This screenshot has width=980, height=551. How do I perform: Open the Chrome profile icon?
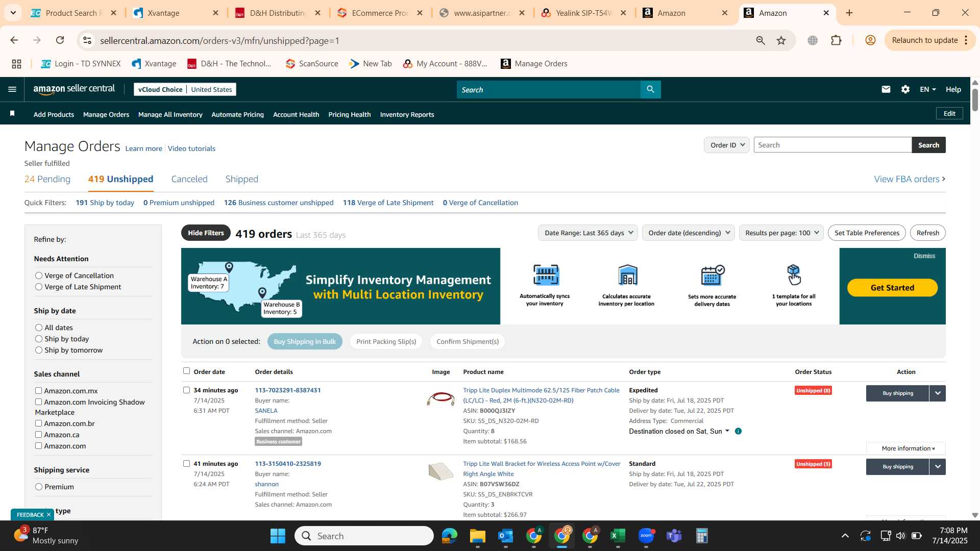[870, 40]
